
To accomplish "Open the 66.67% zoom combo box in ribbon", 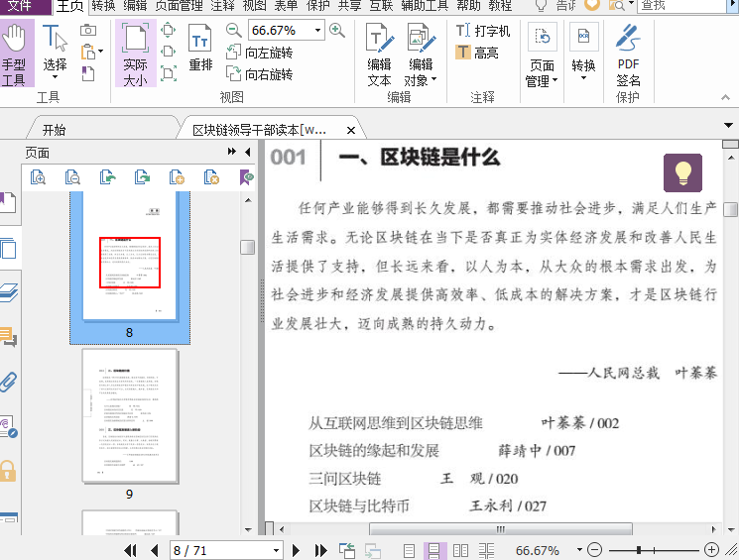I will tap(286, 30).
